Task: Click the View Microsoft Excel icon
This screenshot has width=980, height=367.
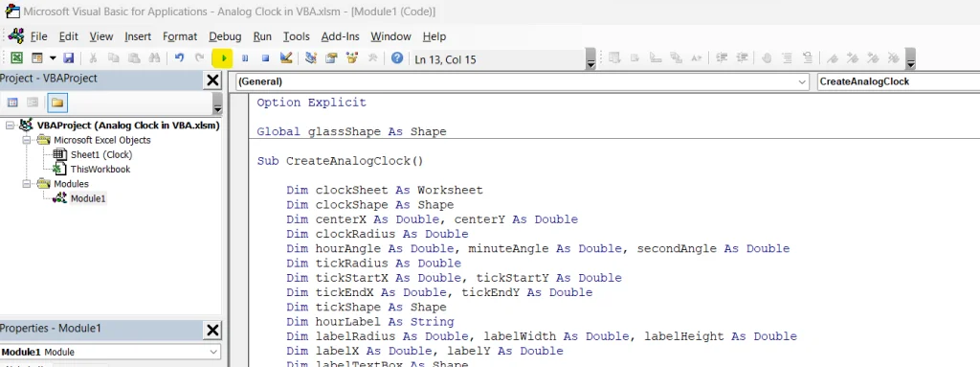Action: (x=17, y=58)
